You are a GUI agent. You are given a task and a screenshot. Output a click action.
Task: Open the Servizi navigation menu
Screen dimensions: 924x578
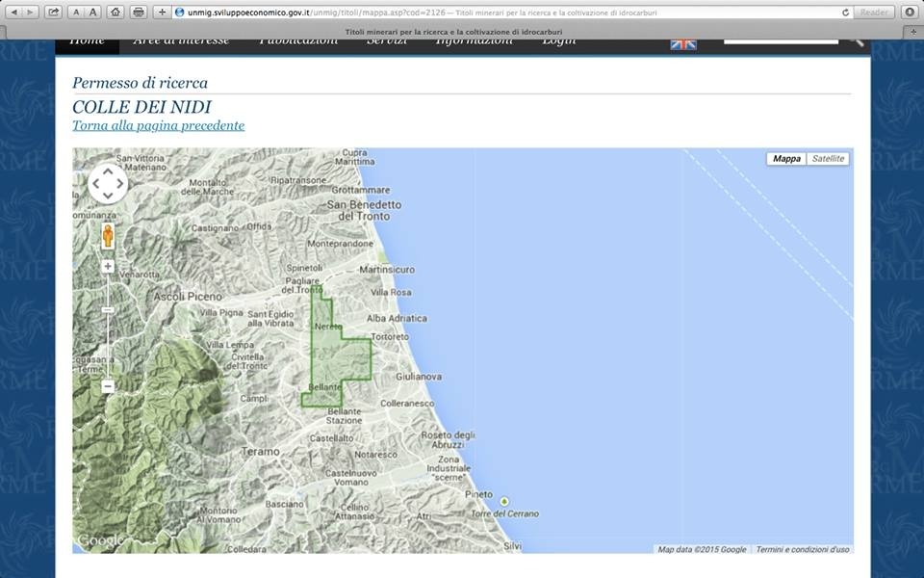(x=386, y=41)
